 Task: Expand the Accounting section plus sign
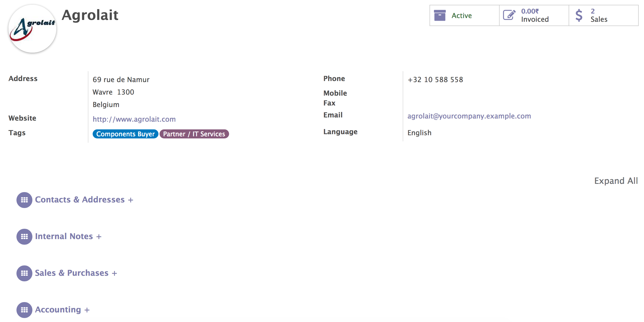pos(87,310)
